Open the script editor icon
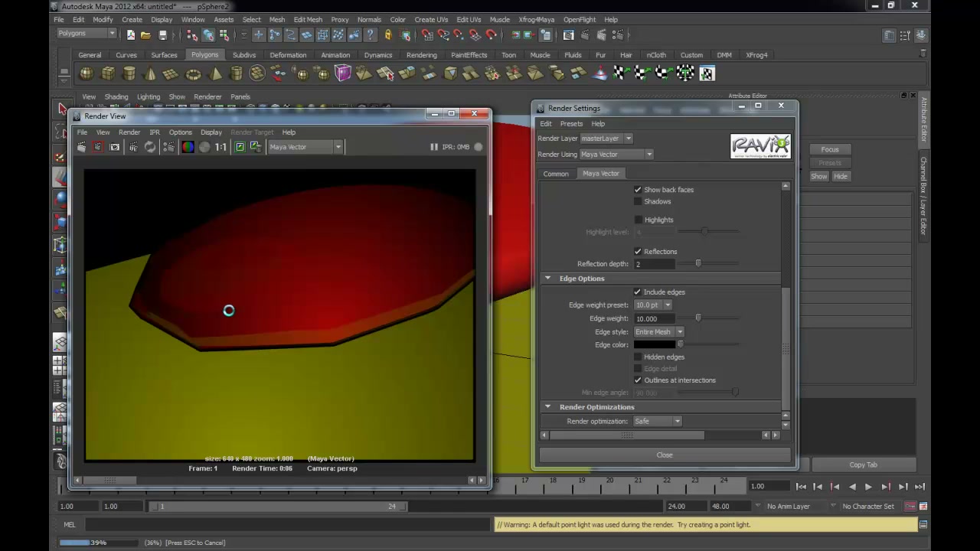 (923, 524)
